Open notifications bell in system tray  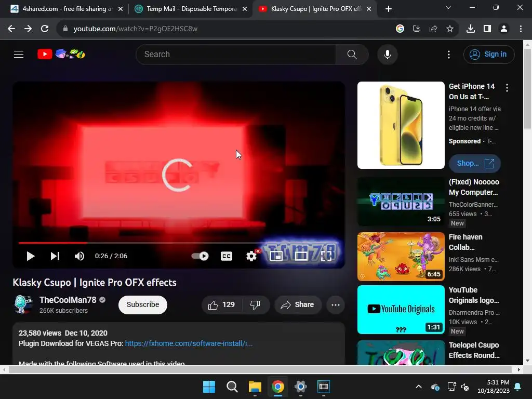(518, 387)
